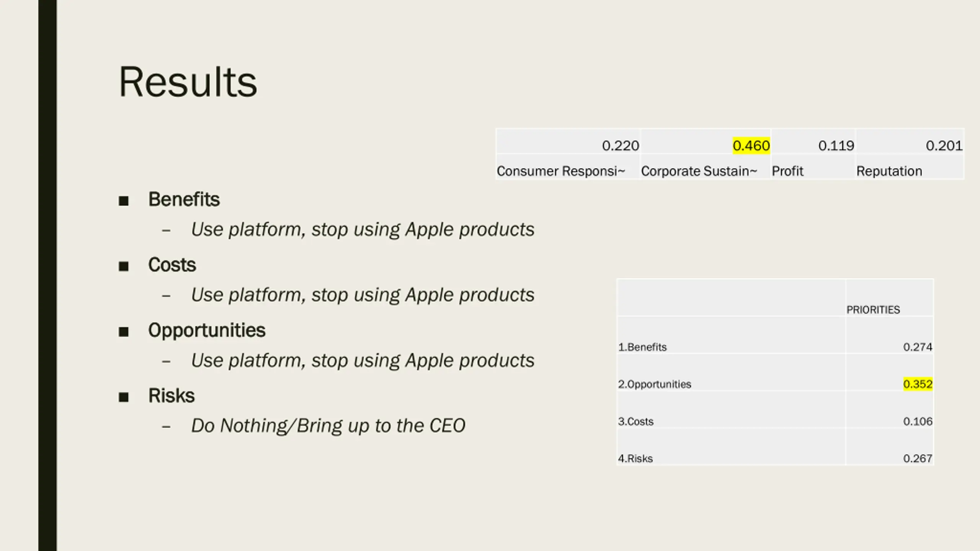980x551 pixels.
Task: Click the Opportunities bullet heading
Action: point(206,330)
